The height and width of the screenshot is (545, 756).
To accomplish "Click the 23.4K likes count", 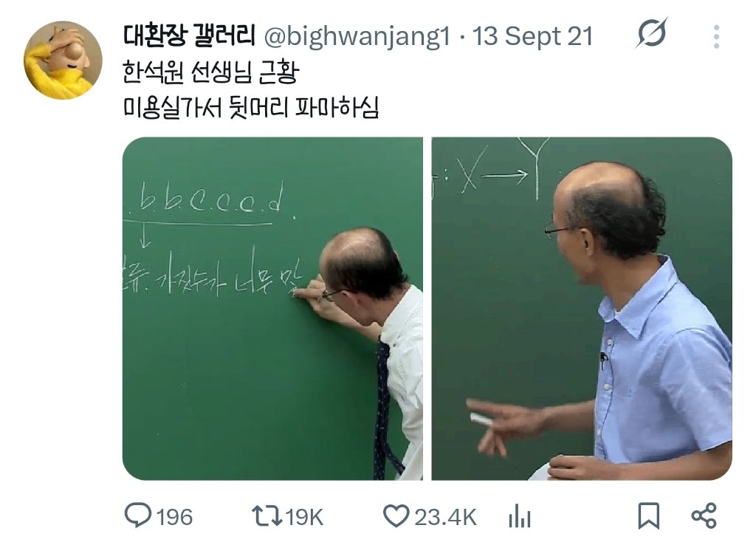I will (x=445, y=517).
